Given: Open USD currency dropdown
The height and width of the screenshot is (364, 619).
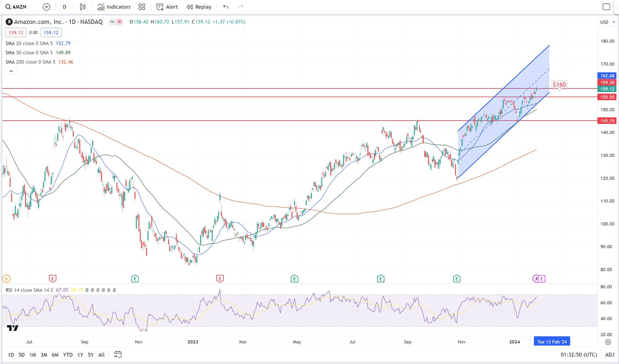Looking at the screenshot, I should click(x=607, y=22).
